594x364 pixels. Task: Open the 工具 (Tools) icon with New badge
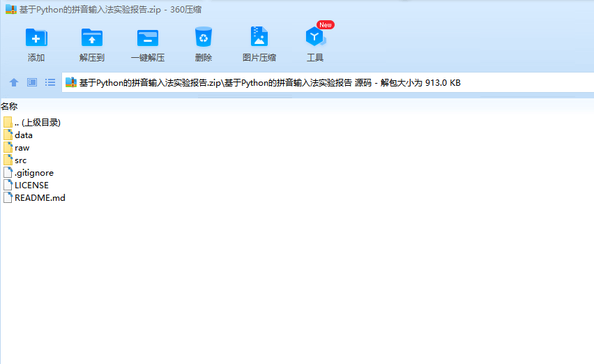[x=315, y=37]
